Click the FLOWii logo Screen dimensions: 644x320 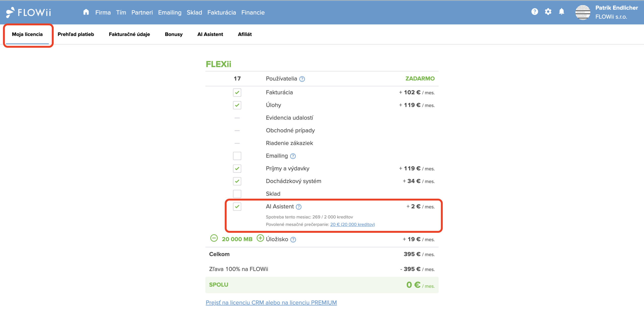coord(28,12)
